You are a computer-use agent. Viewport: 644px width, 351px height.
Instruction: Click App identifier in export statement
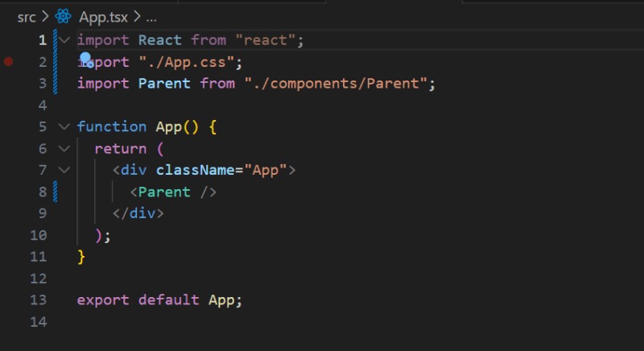pos(221,300)
